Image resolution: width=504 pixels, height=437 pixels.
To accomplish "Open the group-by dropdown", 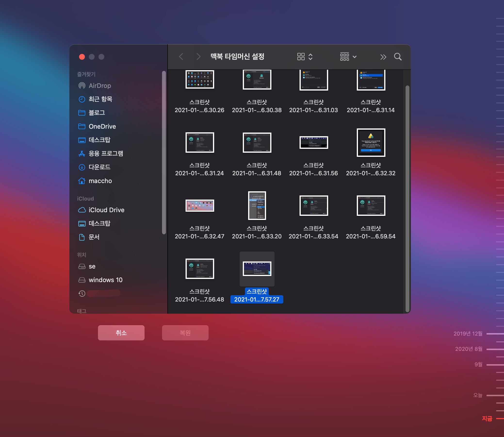I will [x=348, y=57].
